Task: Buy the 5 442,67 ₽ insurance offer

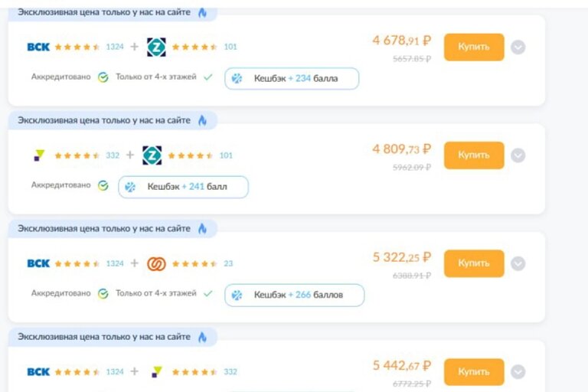Action: click(x=473, y=371)
